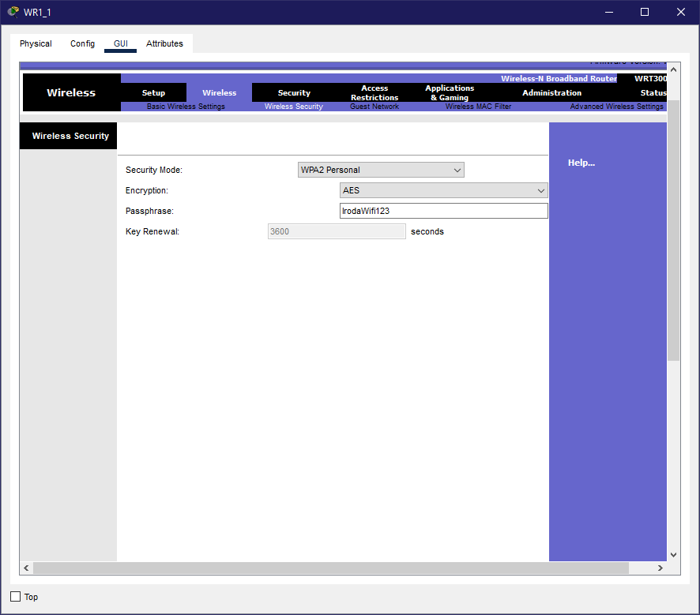Viewport: 700px width, 615px height.
Task: Toggle the Top checkbox
Action: pos(16,596)
